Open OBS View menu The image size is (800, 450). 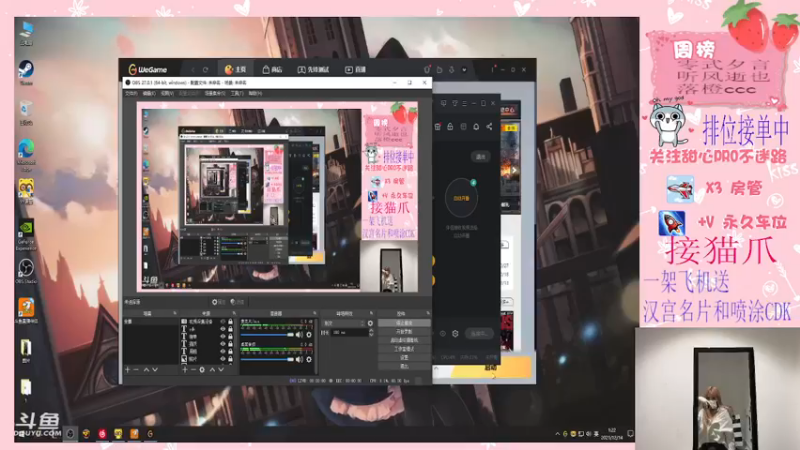[167, 93]
